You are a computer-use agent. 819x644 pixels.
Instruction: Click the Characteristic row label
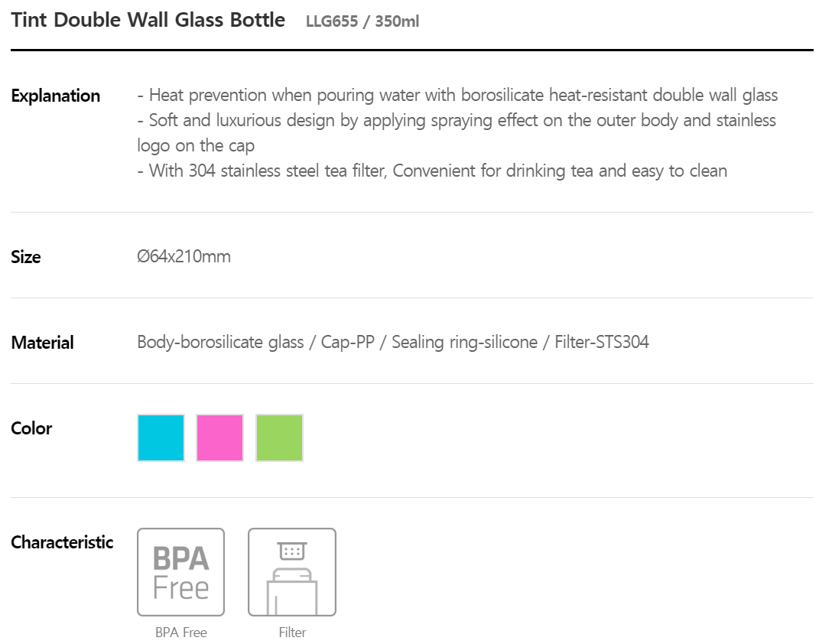click(62, 542)
